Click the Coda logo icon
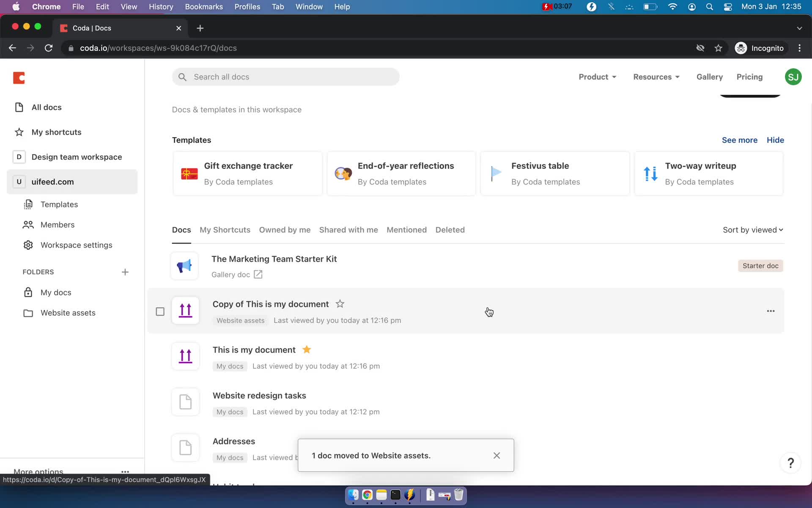 pos(19,78)
